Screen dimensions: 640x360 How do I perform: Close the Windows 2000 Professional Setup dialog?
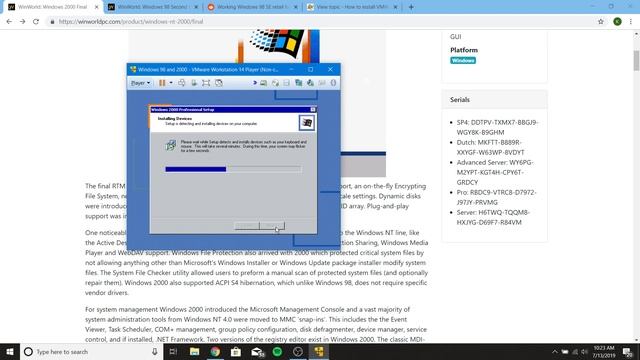tap(313, 109)
